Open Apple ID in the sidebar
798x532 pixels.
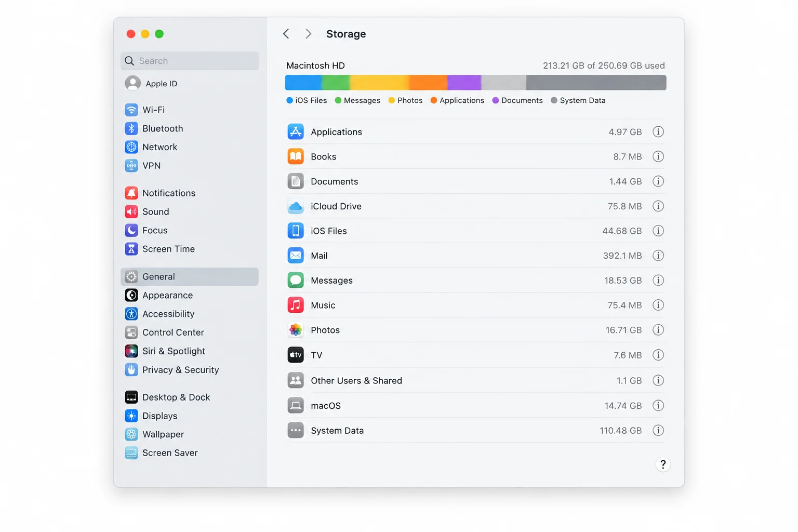tap(190, 84)
